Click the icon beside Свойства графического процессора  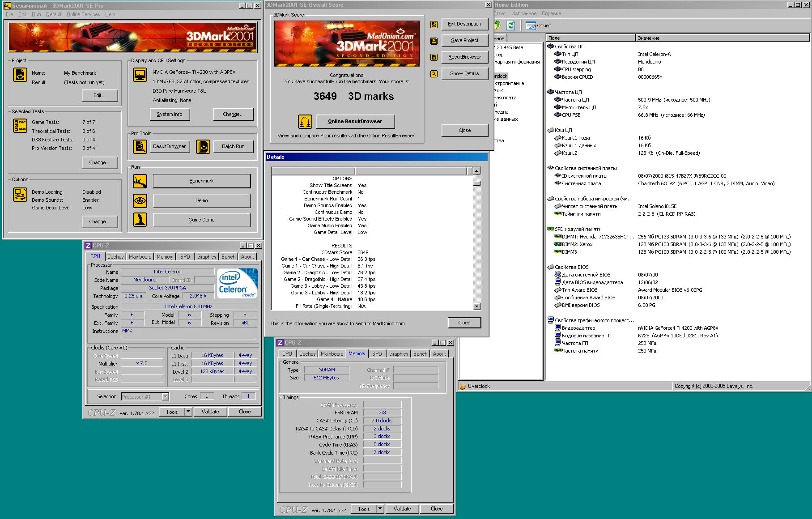click(x=551, y=320)
